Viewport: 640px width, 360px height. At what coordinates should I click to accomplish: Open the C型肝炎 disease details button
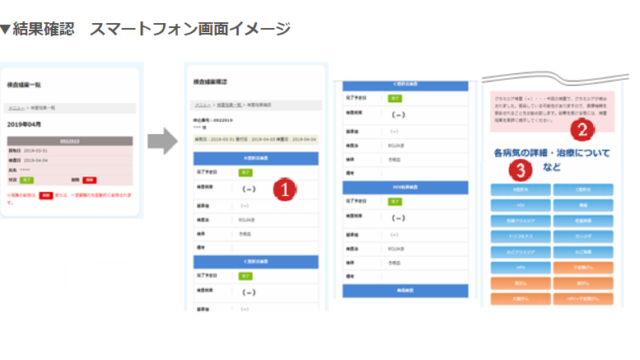(583, 190)
